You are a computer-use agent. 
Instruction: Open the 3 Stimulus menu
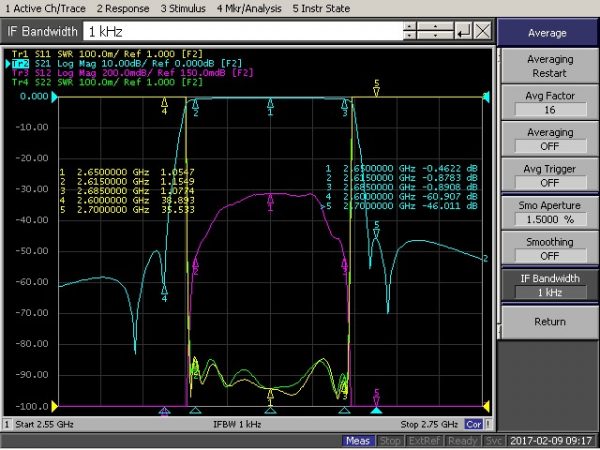pyautogui.click(x=183, y=8)
